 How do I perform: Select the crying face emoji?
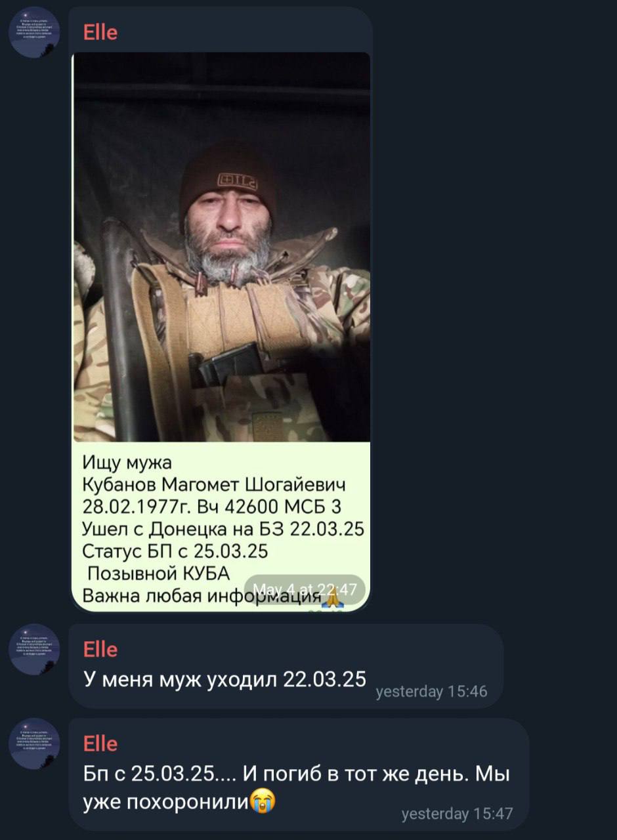pyautogui.click(x=263, y=801)
